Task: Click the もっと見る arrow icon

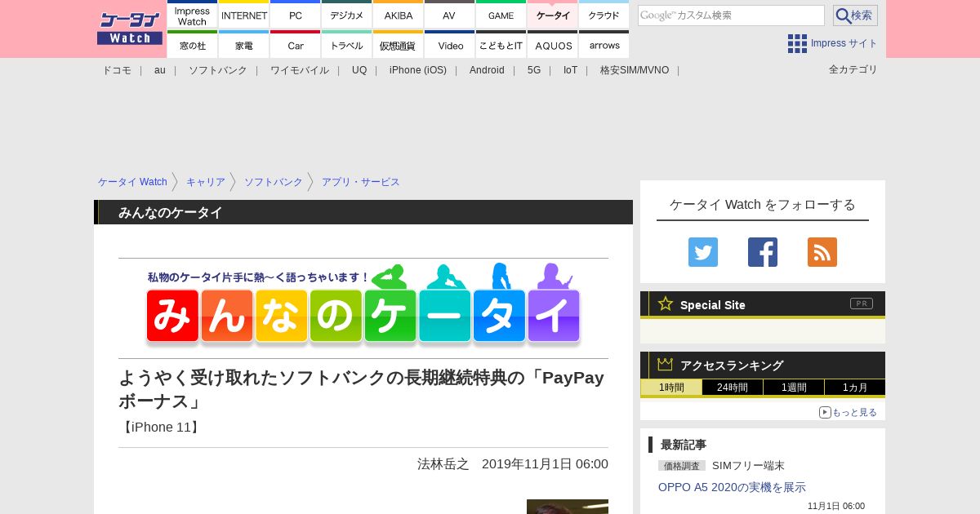Action: (825, 412)
